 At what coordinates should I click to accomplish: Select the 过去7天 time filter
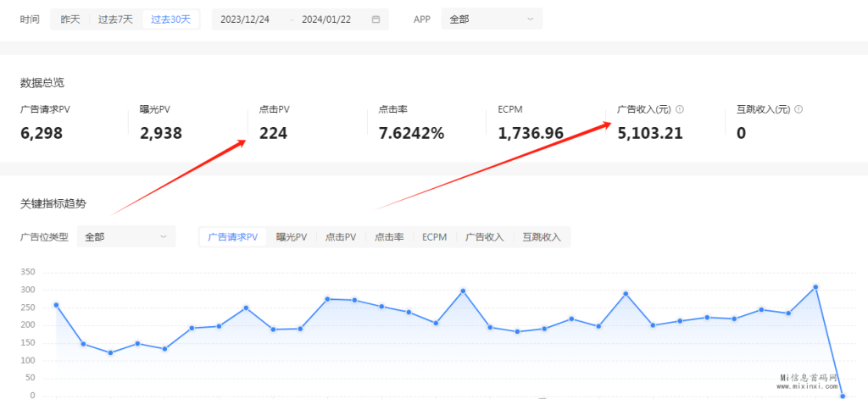(115, 19)
